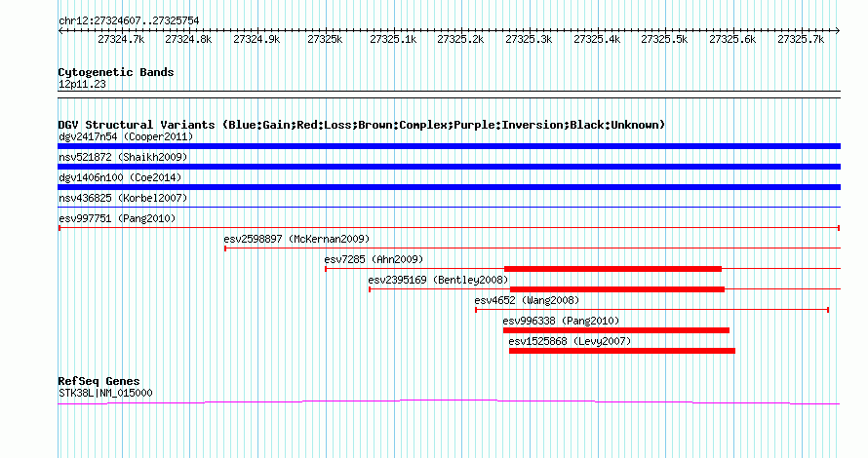The image size is (868, 458).
Task: Select the thin red line for esv997751
Action: click(449, 228)
